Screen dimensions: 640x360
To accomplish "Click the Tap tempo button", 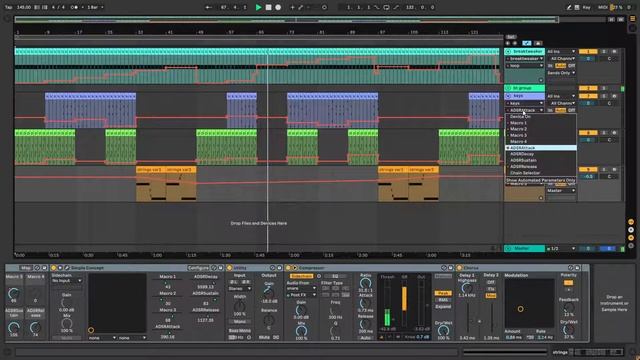I will 9,7.
